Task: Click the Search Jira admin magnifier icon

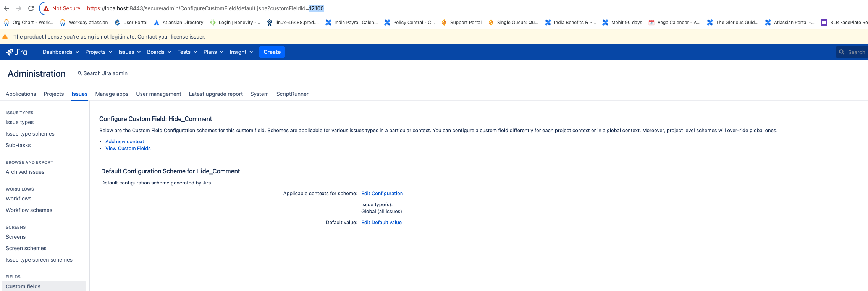Action: pos(80,73)
